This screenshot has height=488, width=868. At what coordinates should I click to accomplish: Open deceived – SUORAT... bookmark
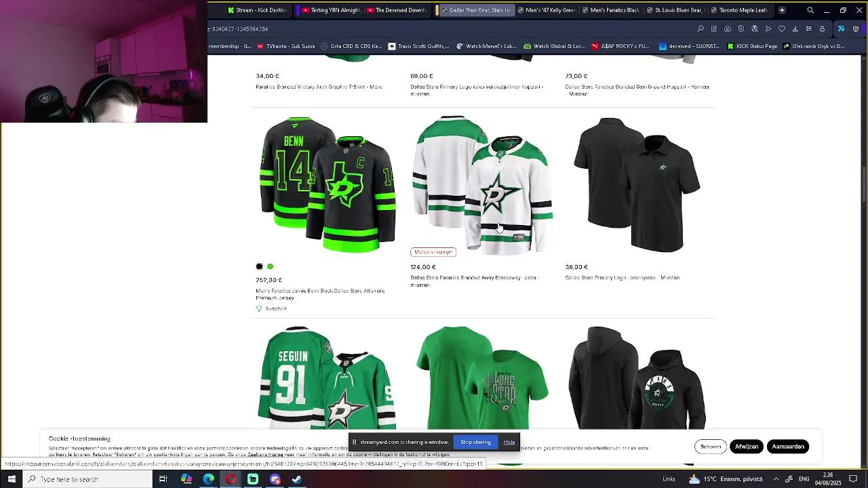688,46
